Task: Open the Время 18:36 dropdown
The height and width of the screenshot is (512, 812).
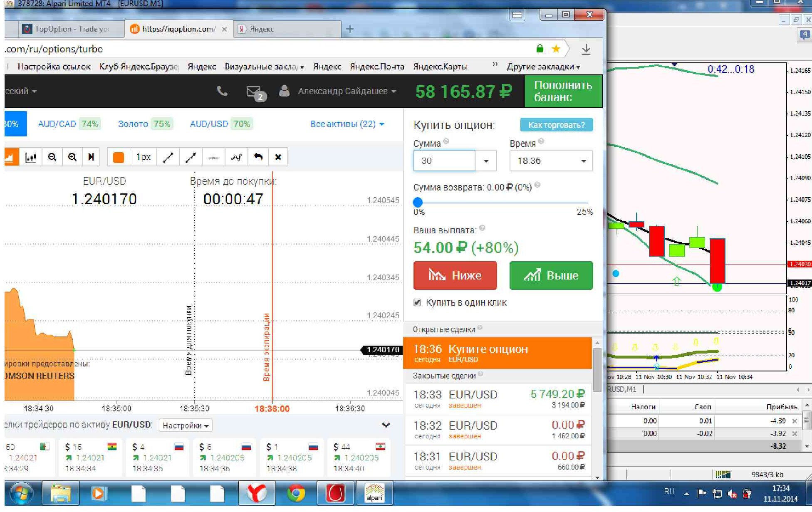Action: pyautogui.click(x=551, y=161)
